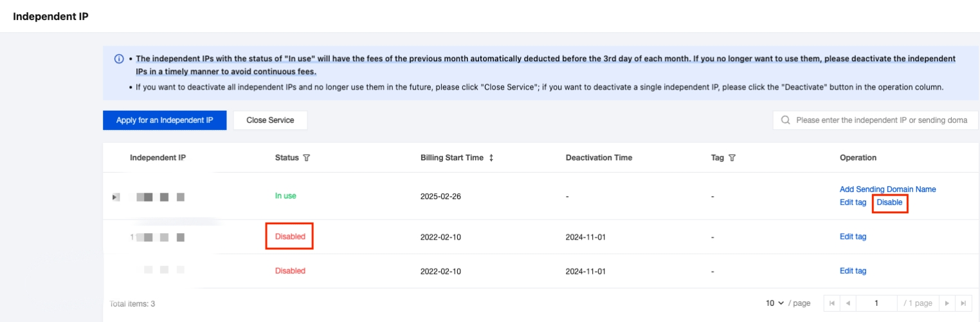Image resolution: width=980 pixels, height=322 pixels.
Task: Sort by Billing Start Time arrows icon
Action: tap(491, 158)
